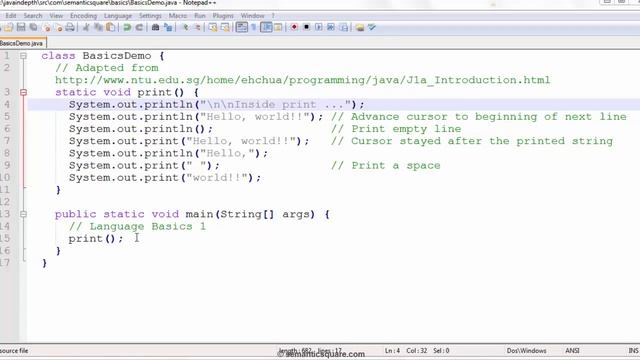Open the Plugins menu
The image size is (640, 360).
pyautogui.click(x=223, y=16)
